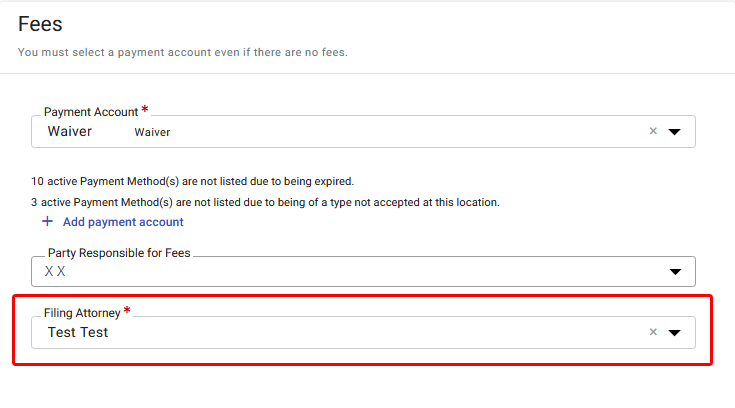The image size is (735, 408).
Task: Click the X X value in Party Responsible field
Action: [x=55, y=272]
